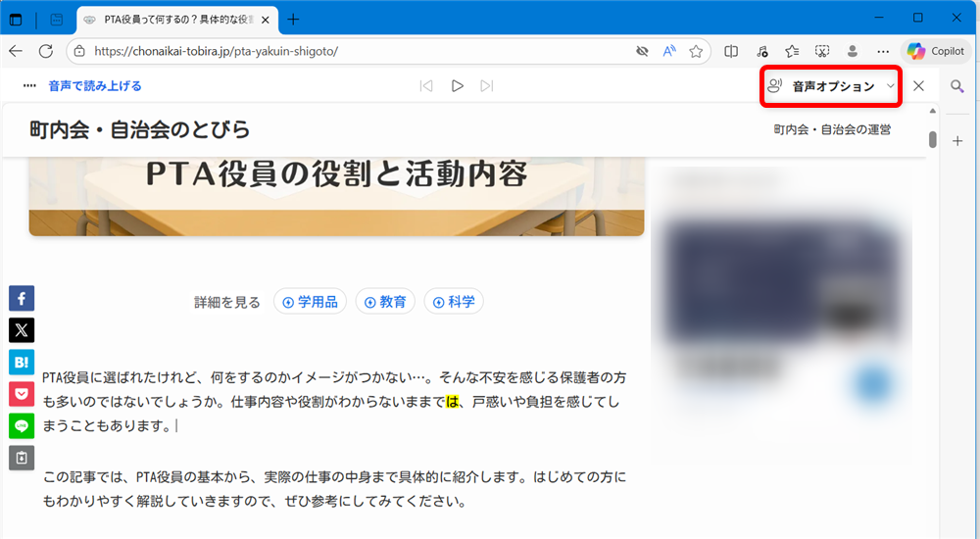
Task: Share the article on Facebook
Action: [x=22, y=298]
